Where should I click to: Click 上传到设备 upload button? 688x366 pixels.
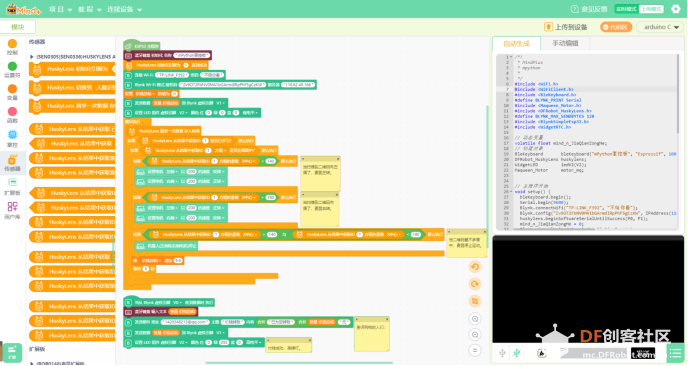(566, 27)
